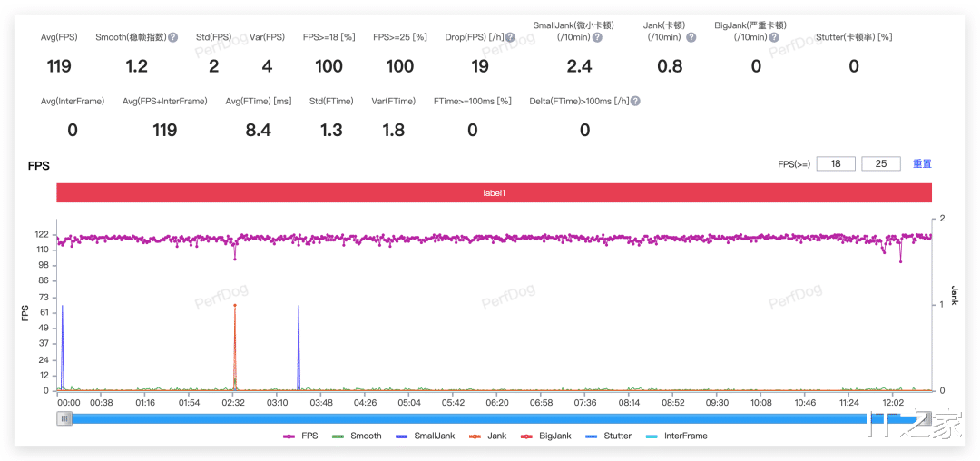
Task: Click help icon next to Smooth(稳帧指数)
Action: pos(173,37)
